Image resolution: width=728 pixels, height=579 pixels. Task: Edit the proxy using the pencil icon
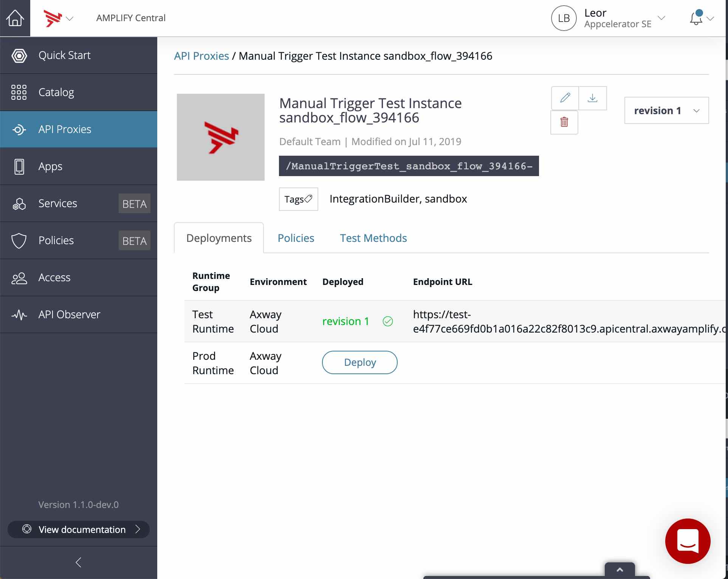coord(565,98)
